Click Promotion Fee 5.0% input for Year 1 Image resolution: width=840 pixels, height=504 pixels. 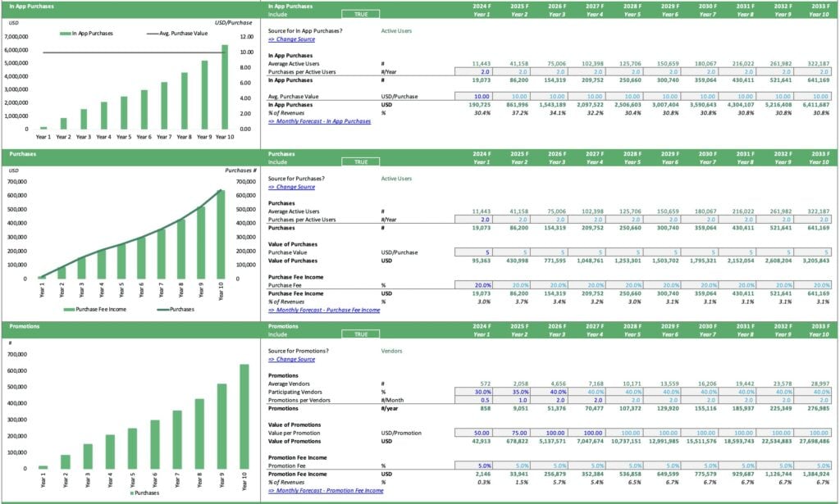coord(473,465)
